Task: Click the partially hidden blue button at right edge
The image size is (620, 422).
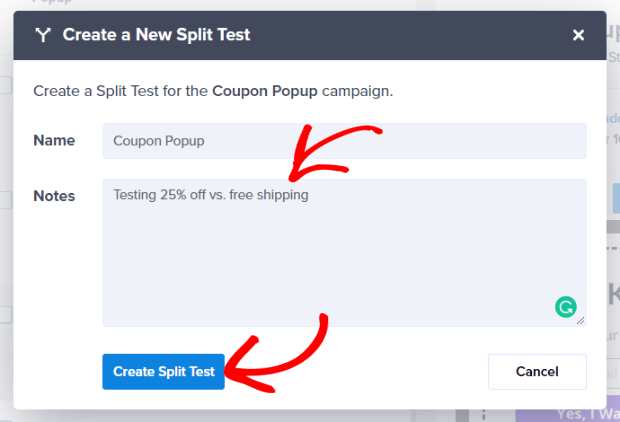Action: (616, 198)
